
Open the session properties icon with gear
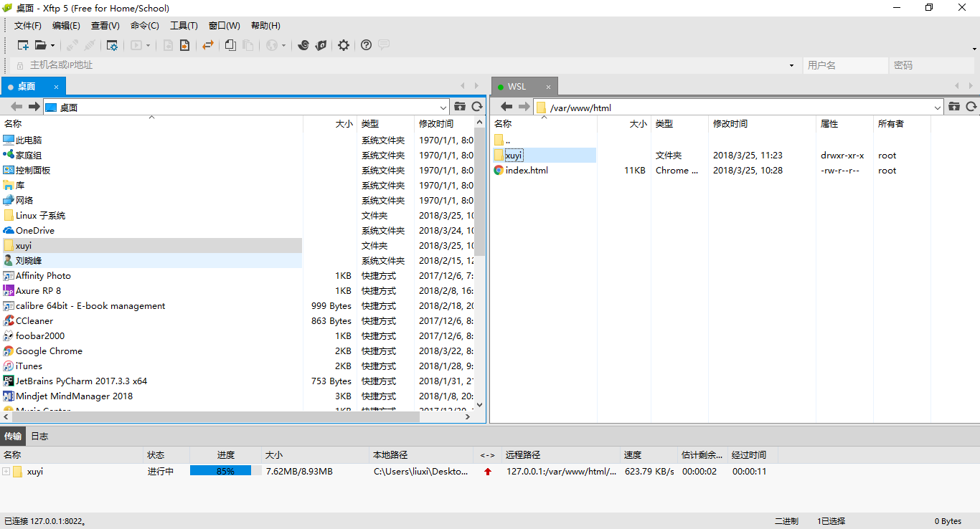coord(112,45)
